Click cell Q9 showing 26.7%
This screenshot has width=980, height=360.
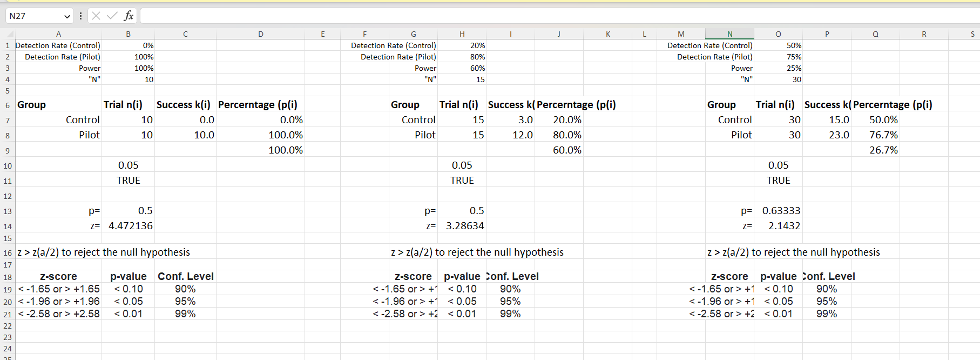pyautogui.click(x=875, y=150)
